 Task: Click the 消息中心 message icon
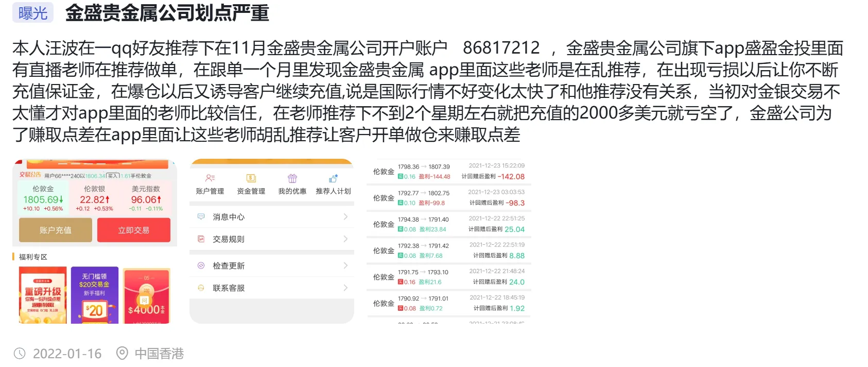tap(201, 216)
